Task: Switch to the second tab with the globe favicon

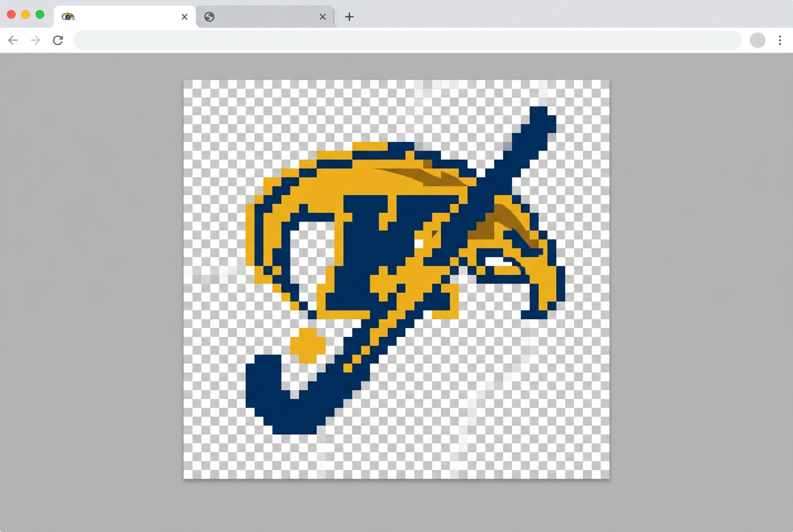Action: [x=265, y=17]
